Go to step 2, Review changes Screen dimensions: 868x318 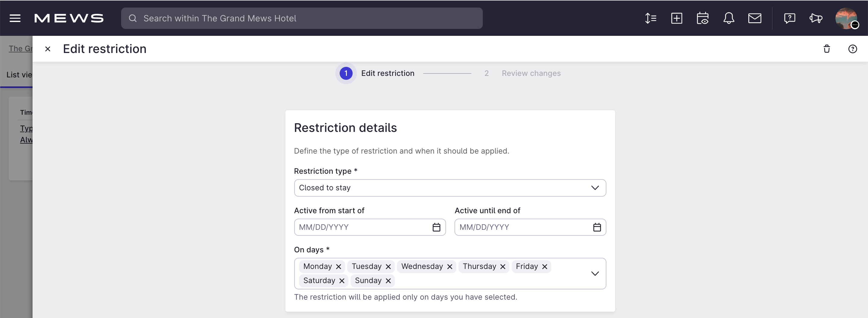(531, 73)
